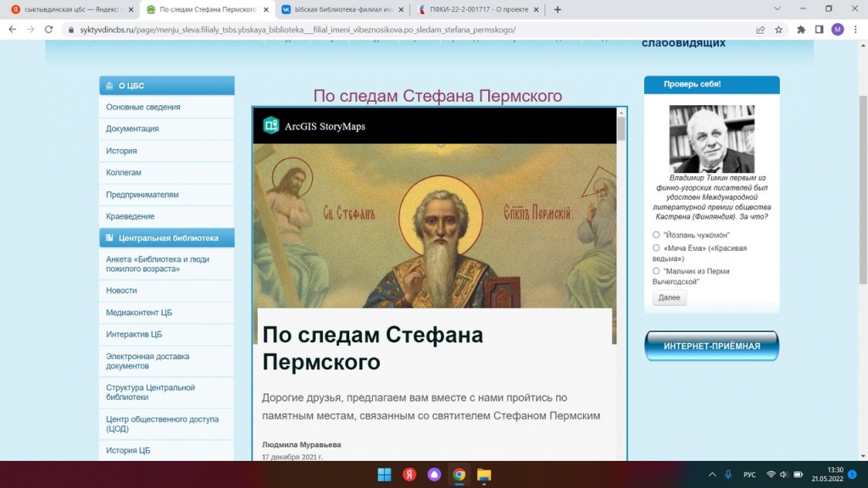The image size is (868, 488).
Task: Click the 'слабовидящих' accessibility version link
Action: [x=684, y=42]
